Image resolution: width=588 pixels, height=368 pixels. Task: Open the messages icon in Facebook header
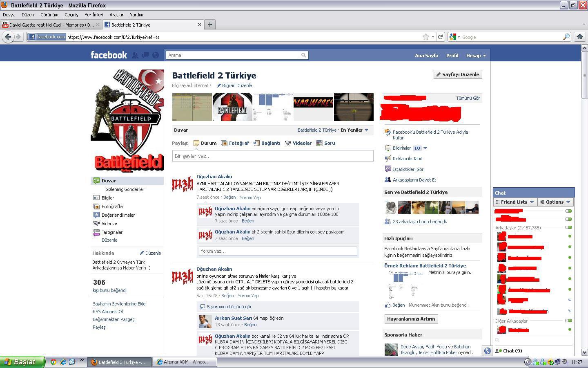(145, 55)
